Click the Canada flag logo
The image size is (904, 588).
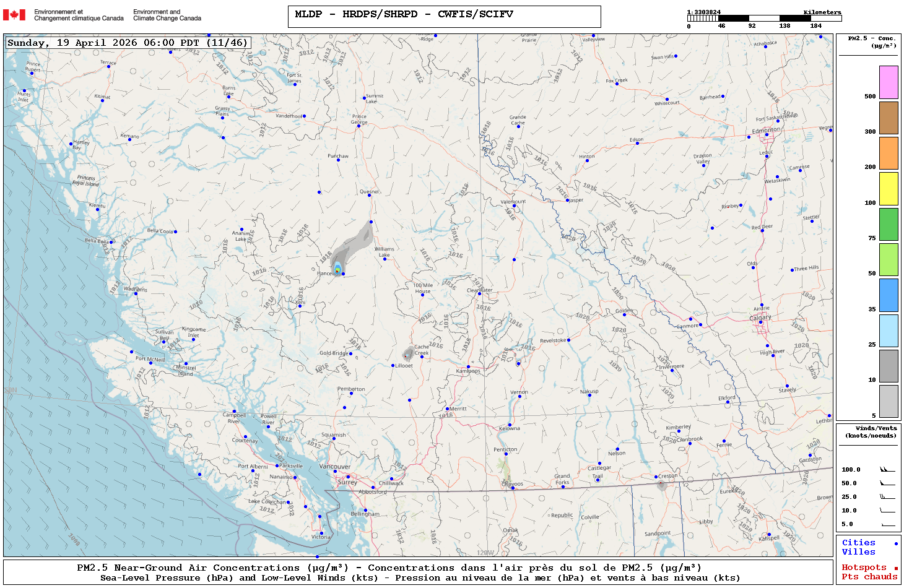[15, 15]
